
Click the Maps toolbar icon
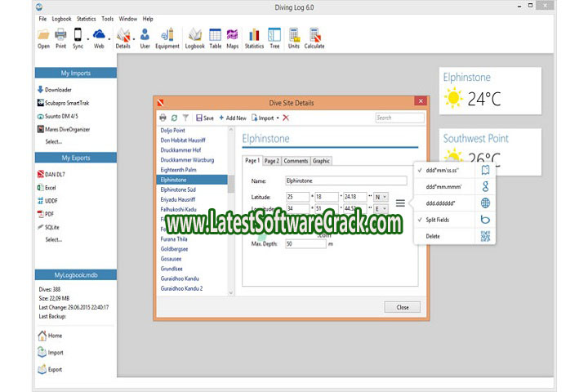(x=233, y=37)
